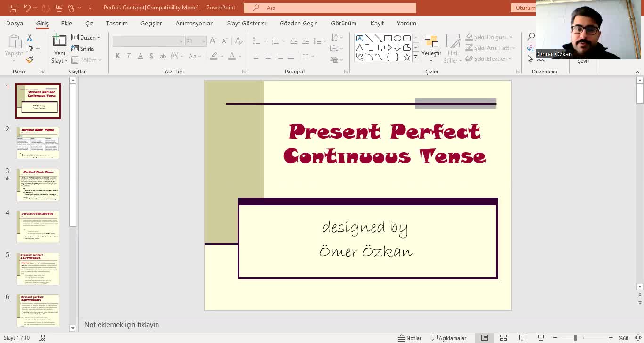Switch to the Ekle tab
The width and height of the screenshot is (644, 343).
coord(66,23)
